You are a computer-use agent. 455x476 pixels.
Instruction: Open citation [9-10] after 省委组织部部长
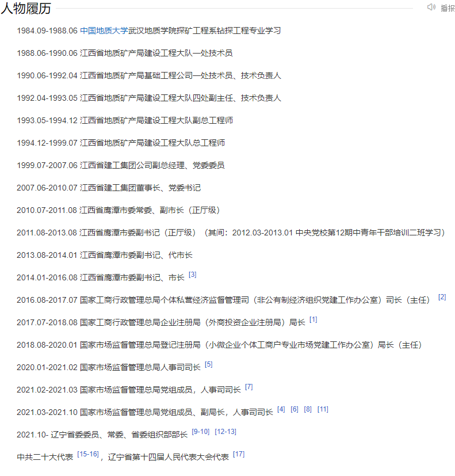coord(201,432)
